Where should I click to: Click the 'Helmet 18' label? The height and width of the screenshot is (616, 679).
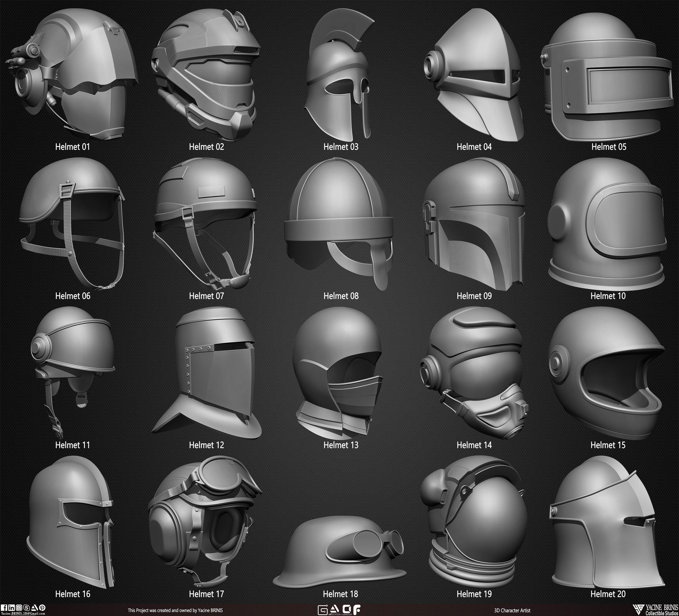coord(340,594)
